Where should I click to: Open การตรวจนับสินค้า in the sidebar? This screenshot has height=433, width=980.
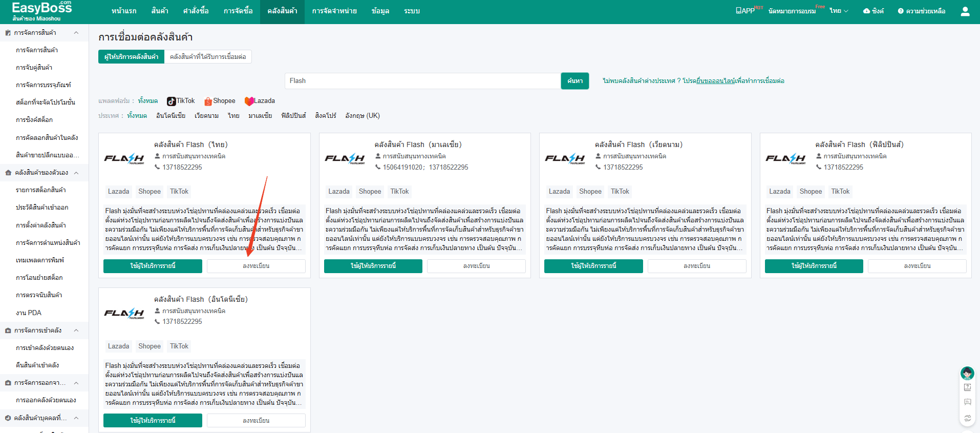tap(39, 295)
